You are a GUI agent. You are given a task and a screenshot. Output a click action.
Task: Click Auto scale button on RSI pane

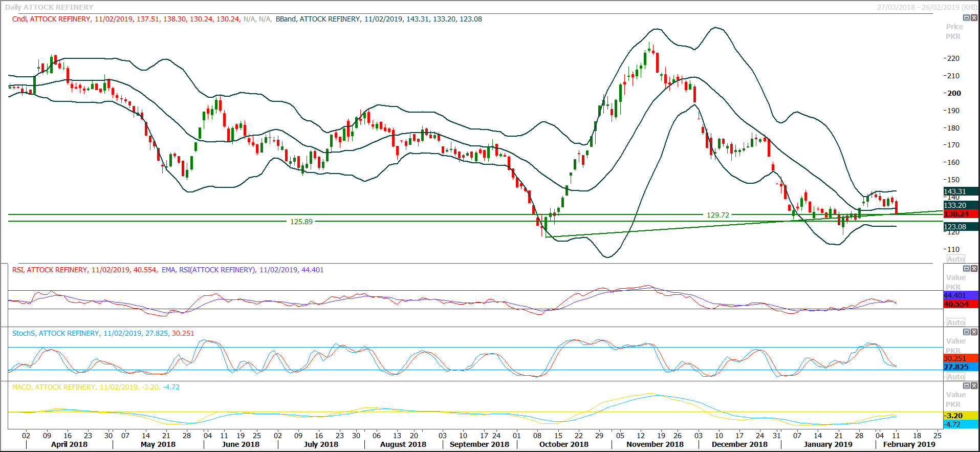point(955,322)
